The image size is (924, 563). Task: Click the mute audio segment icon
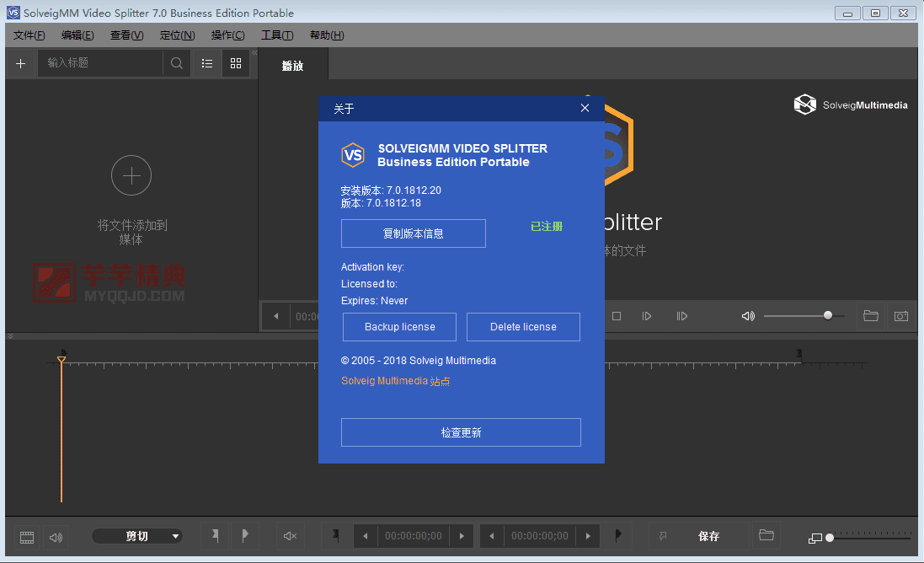tap(290, 536)
